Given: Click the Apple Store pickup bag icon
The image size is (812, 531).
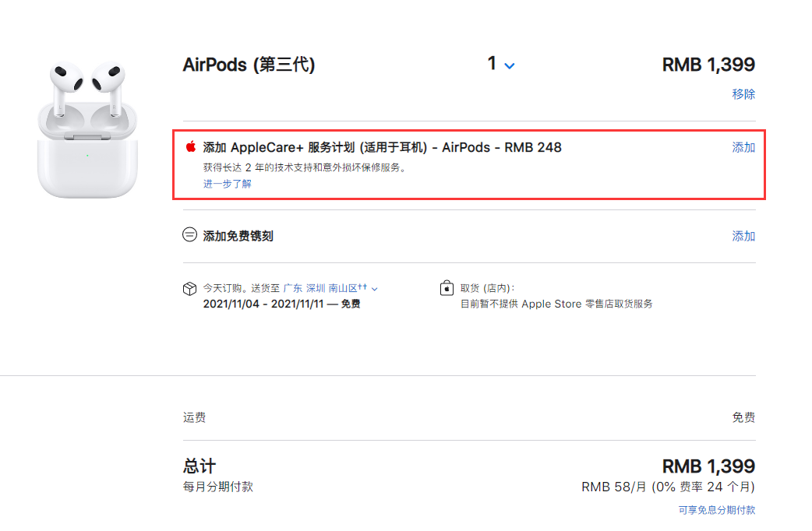Looking at the screenshot, I should [x=447, y=288].
